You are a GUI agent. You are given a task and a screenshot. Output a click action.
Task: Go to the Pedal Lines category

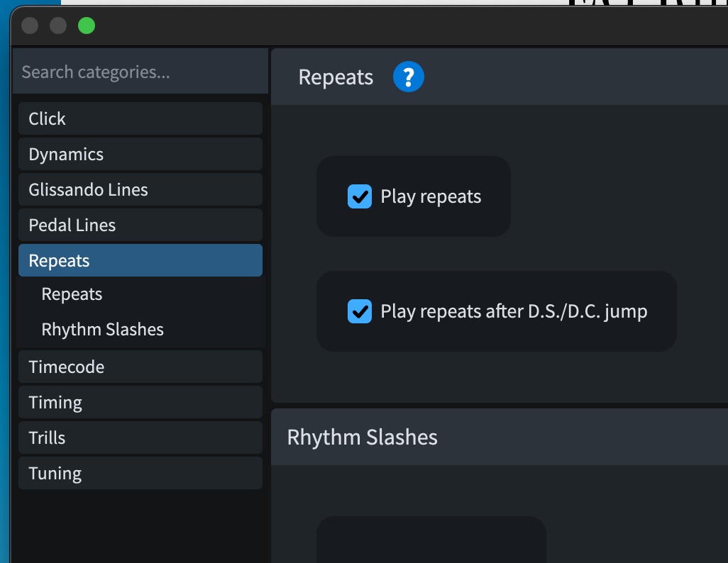pyautogui.click(x=140, y=225)
